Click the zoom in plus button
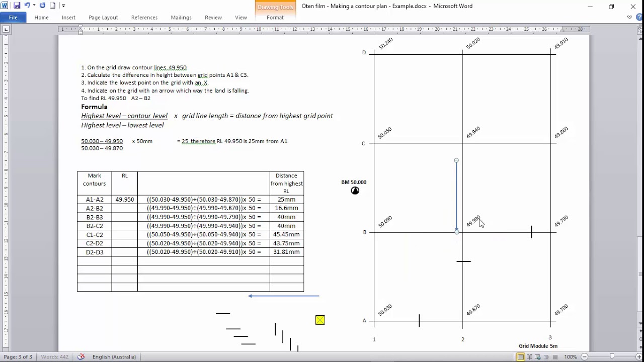 639,357
